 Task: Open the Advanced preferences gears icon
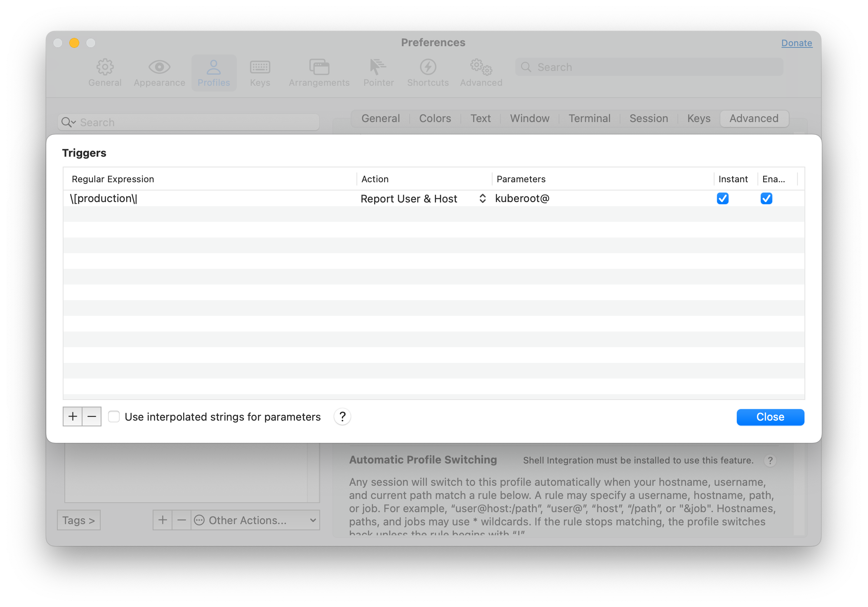coord(481,67)
